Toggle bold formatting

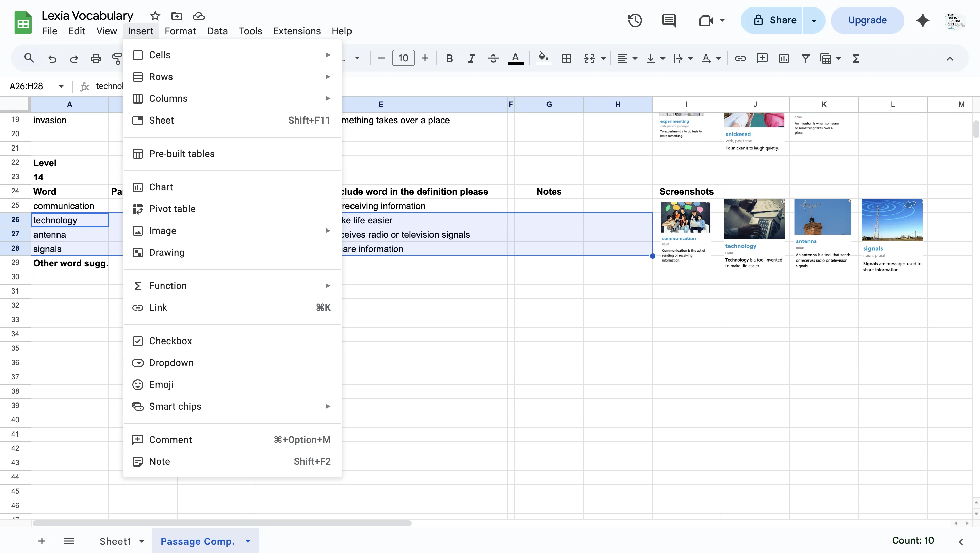click(449, 58)
